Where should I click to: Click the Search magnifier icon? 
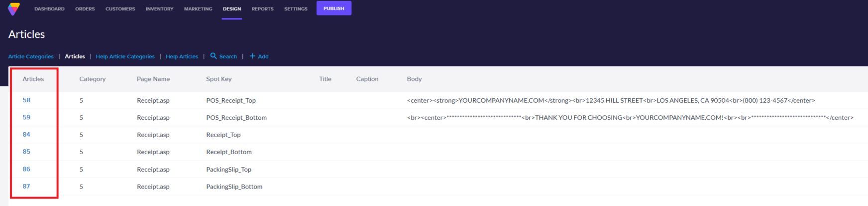[214, 56]
